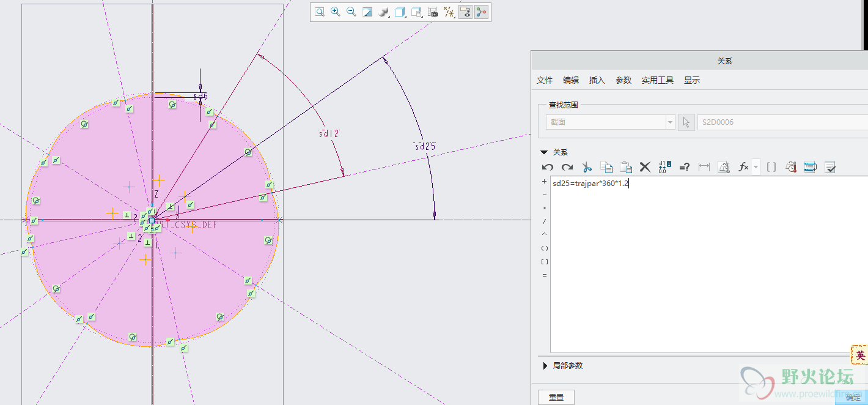Screen dimensions: 868x405
Task: Insert plus operator from side strip
Action: 545,182
